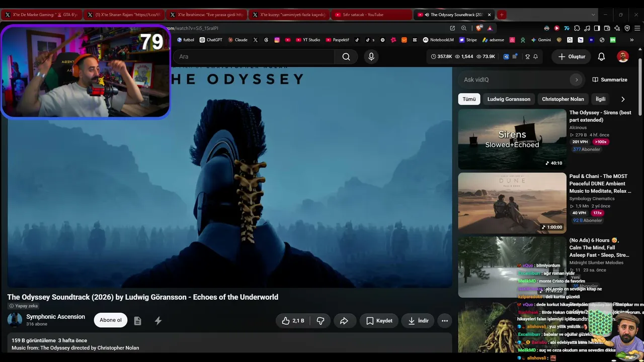Switch to the 'X'te De Marke Gaming' tab
The image size is (644, 362).
point(41,15)
